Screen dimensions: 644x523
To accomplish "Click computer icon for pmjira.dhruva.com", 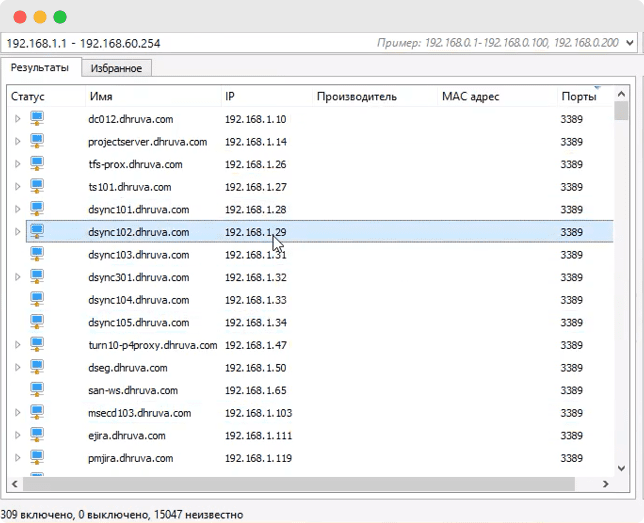I will tap(37, 458).
